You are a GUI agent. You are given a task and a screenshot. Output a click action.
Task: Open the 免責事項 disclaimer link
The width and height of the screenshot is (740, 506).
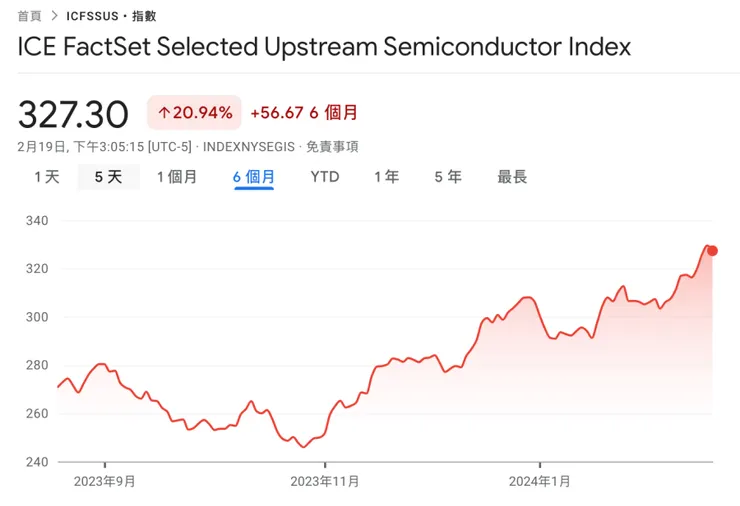[332, 147]
